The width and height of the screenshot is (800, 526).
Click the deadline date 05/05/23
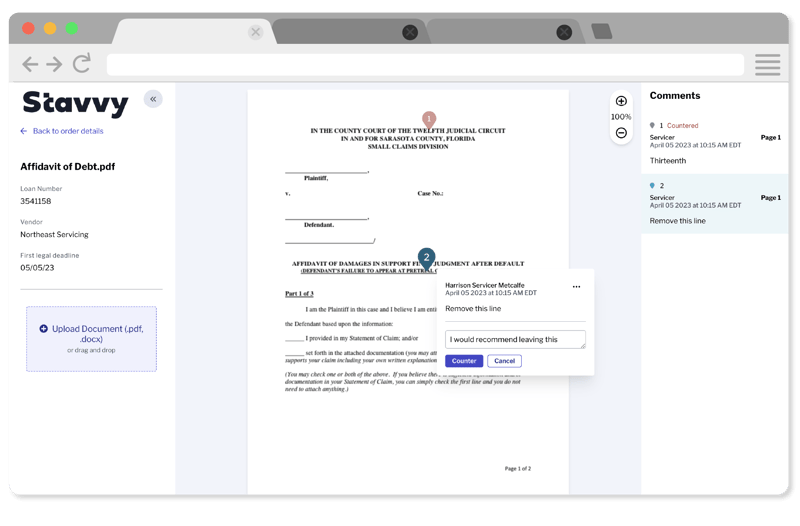(x=37, y=268)
